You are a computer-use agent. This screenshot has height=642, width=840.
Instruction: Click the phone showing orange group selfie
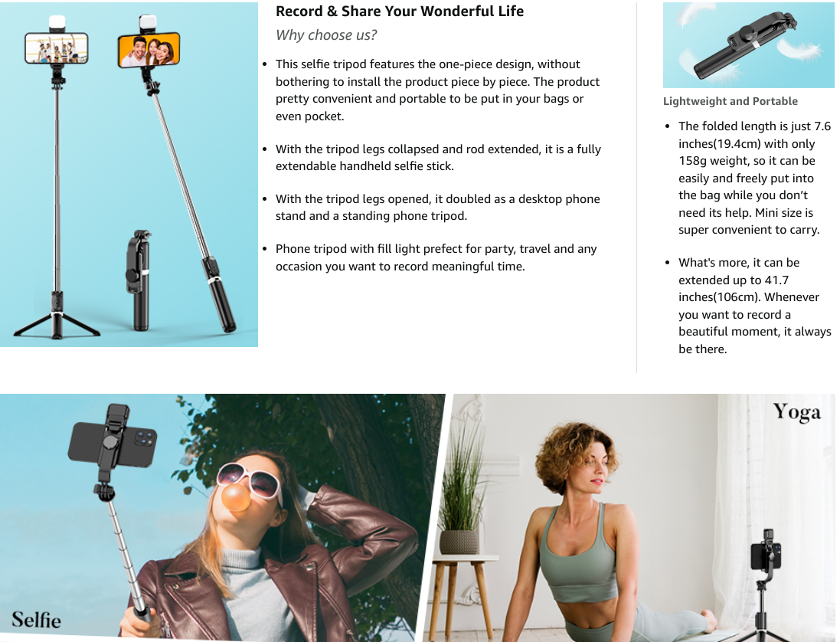[149, 49]
